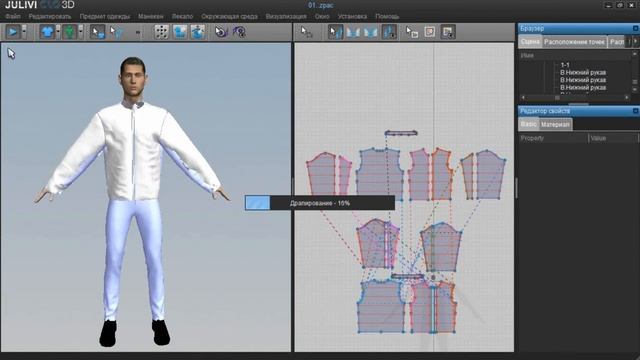
Task: Start the simulation with the play button
Action: tap(13, 32)
